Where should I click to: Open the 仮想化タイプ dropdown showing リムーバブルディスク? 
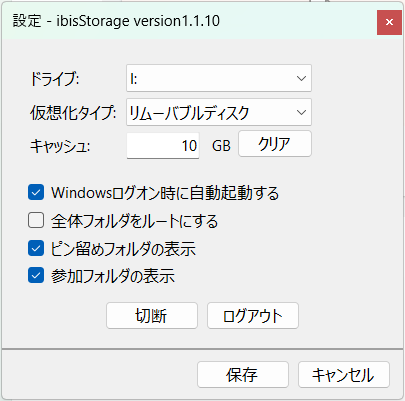pos(219,112)
